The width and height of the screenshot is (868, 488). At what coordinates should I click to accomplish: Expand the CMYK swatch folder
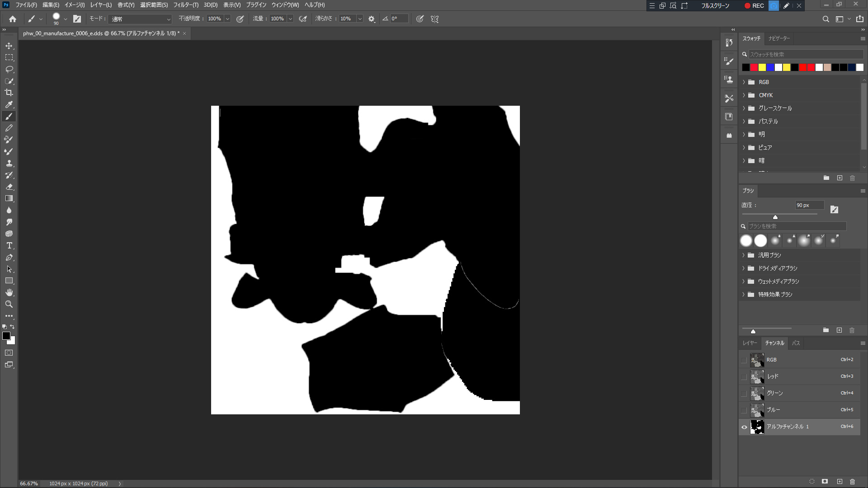(744, 95)
